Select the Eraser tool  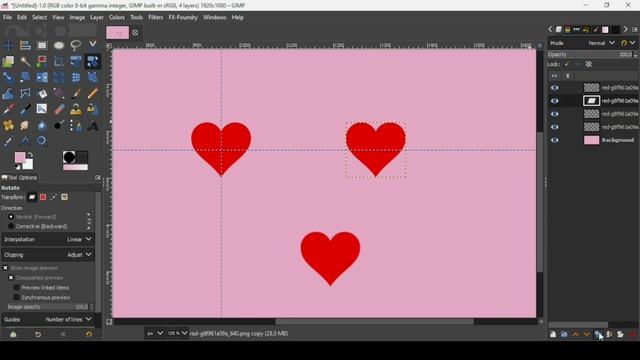59,109
